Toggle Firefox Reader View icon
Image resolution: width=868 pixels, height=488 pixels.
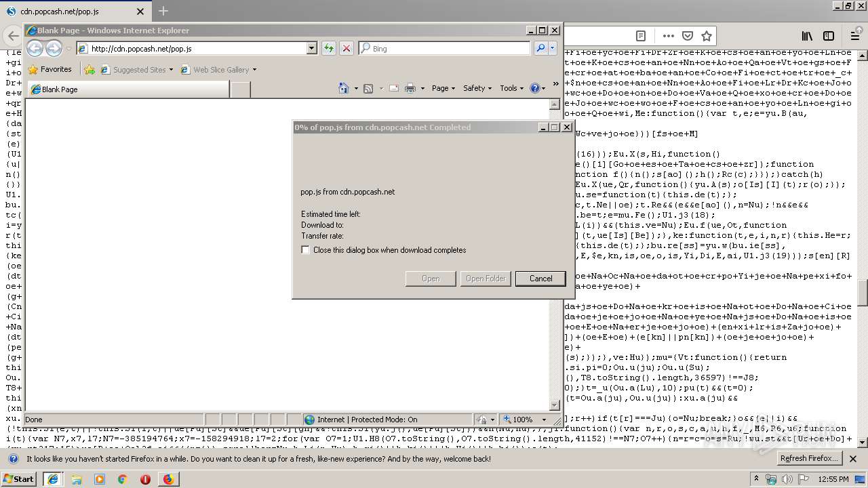coord(641,36)
